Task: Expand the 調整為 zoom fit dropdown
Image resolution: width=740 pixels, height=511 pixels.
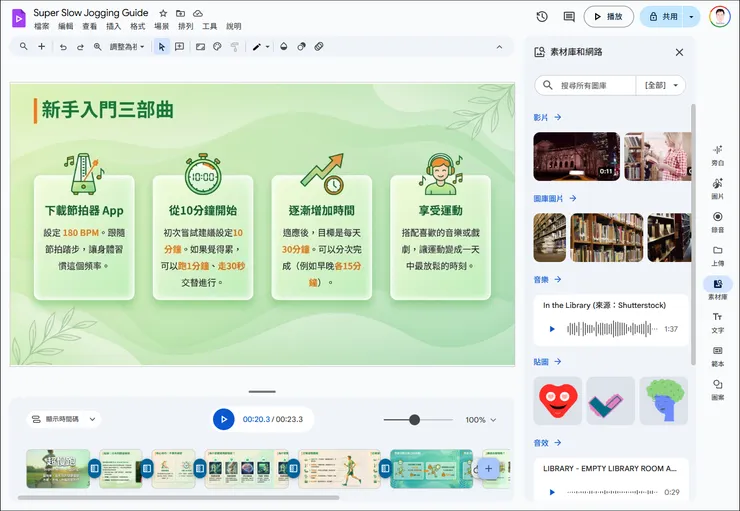Action: [x=127, y=47]
